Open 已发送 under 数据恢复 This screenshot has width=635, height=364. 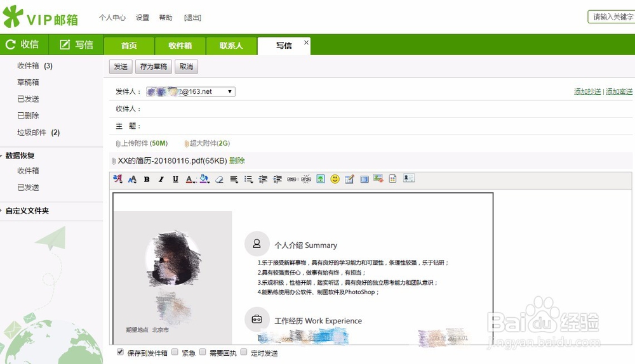28,187
